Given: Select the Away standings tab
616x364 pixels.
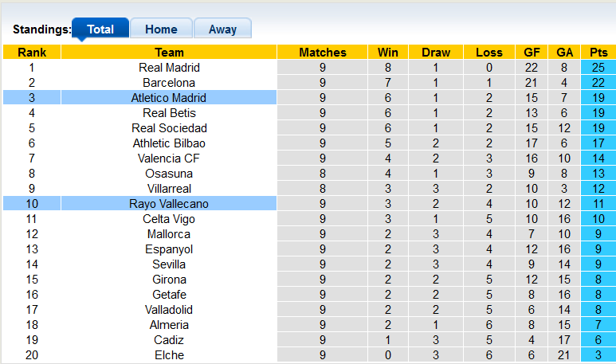Looking at the screenshot, I should pos(222,29).
